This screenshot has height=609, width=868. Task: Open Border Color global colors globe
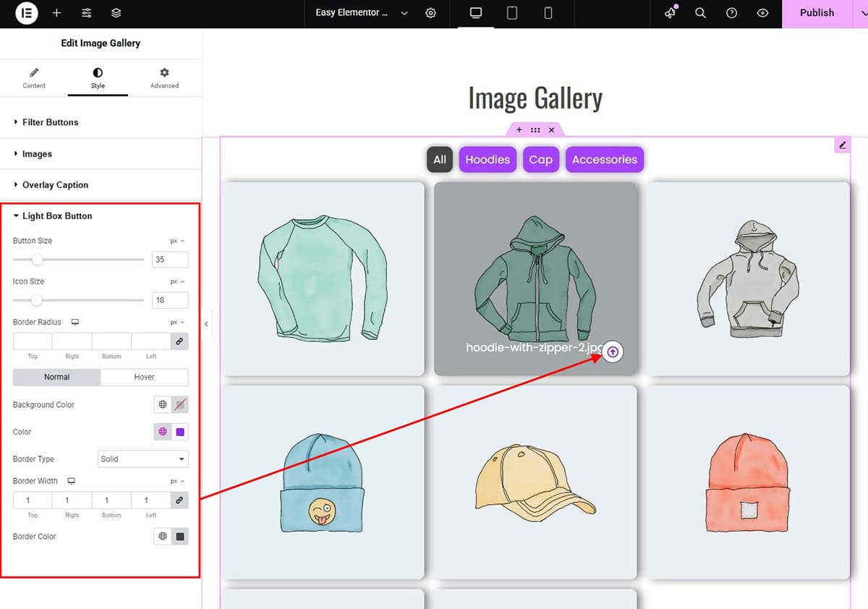163,536
